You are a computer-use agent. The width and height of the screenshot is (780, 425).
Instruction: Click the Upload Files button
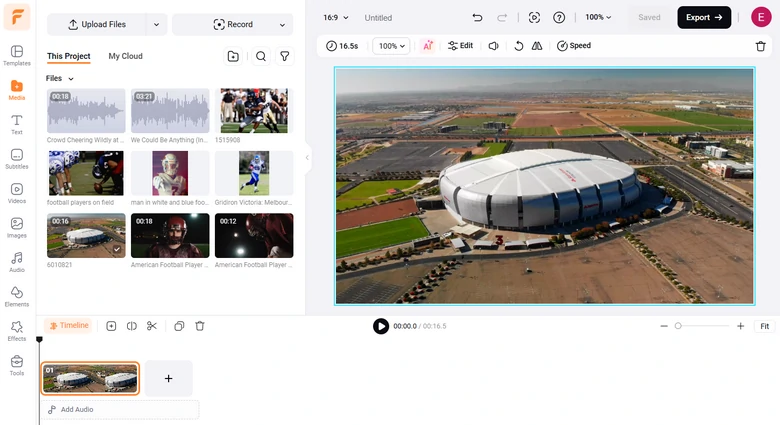click(x=97, y=24)
